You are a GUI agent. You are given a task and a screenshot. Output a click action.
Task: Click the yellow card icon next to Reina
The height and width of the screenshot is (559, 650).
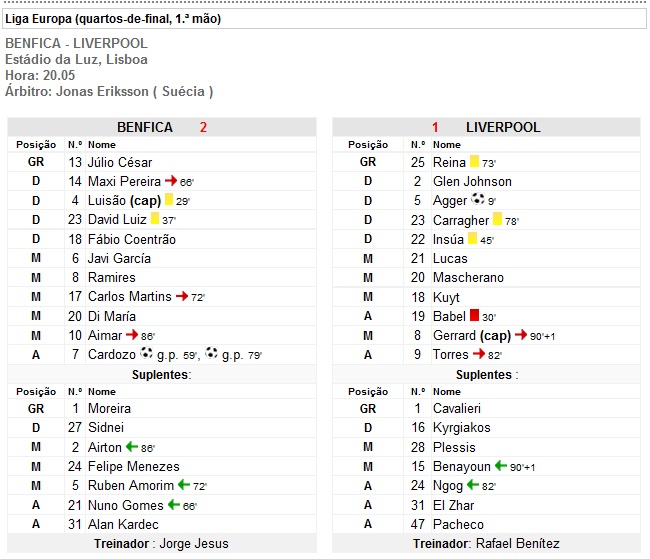(x=474, y=161)
